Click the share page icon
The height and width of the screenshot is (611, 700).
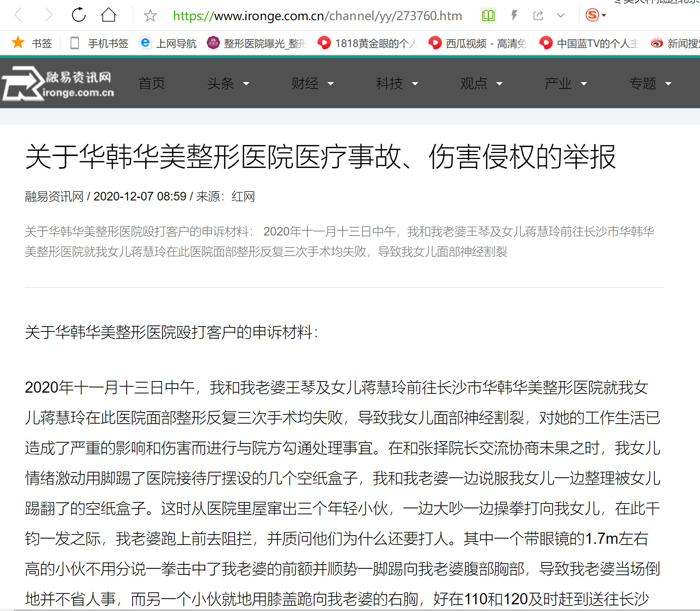pyautogui.click(x=538, y=16)
